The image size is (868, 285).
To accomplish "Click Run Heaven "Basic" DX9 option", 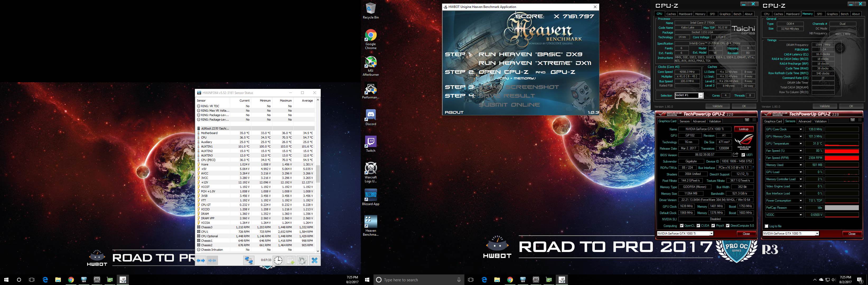I will coord(530,54).
